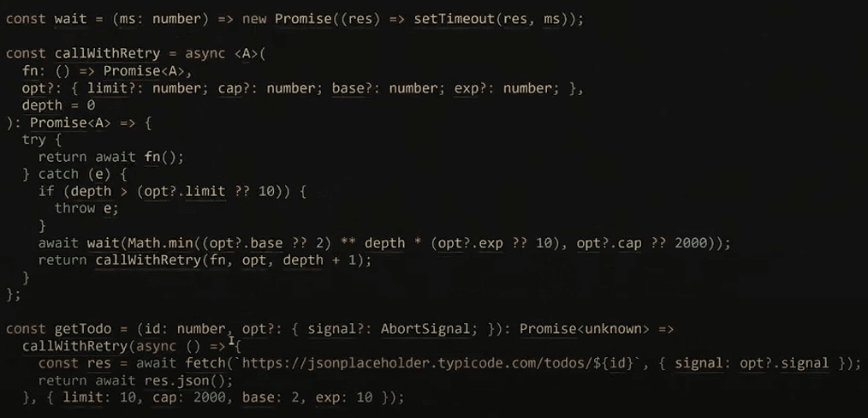
Task: Click the 'catch (e)' clause
Action: tap(67, 174)
